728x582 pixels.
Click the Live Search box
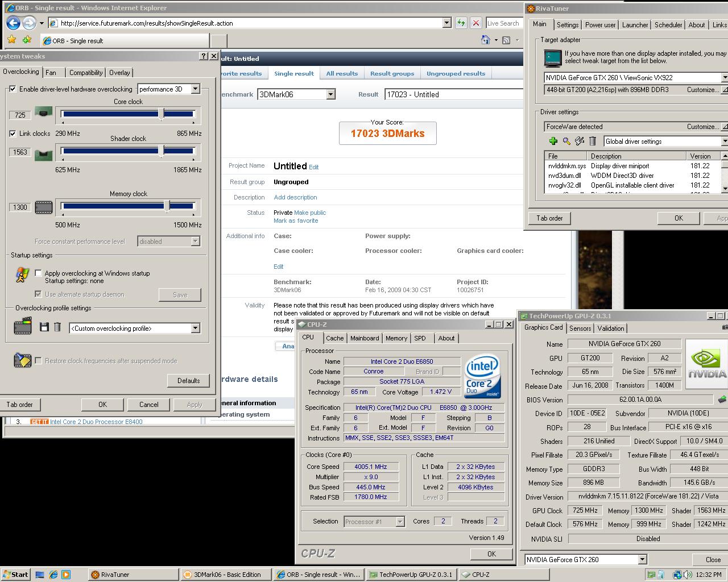point(504,23)
